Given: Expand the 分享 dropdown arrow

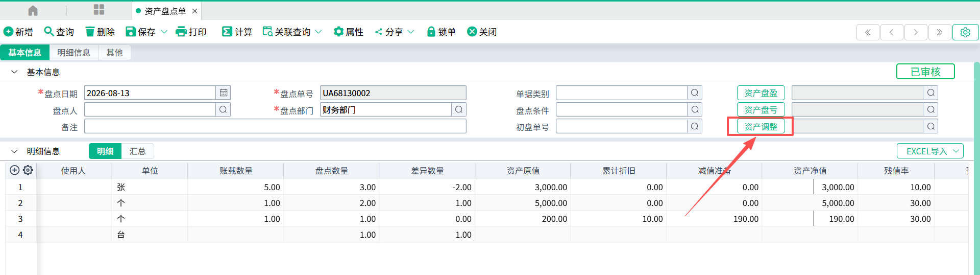Looking at the screenshot, I should pos(411,32).
